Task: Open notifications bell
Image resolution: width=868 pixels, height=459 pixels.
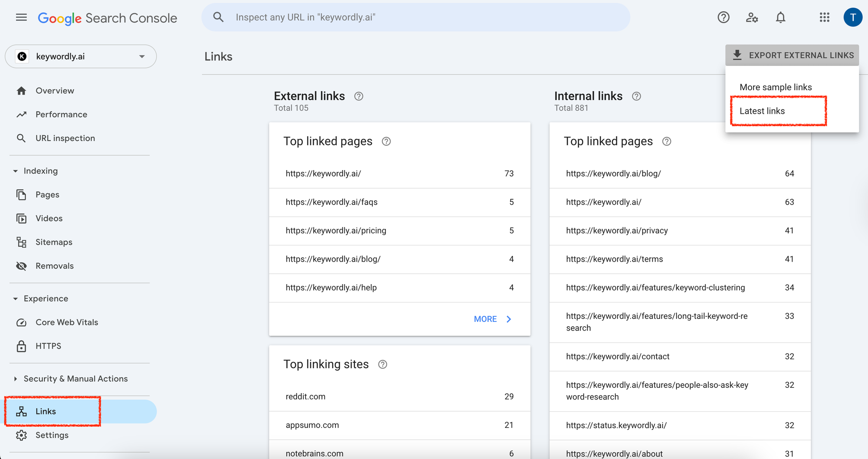Action: click(x=781, y=17)
